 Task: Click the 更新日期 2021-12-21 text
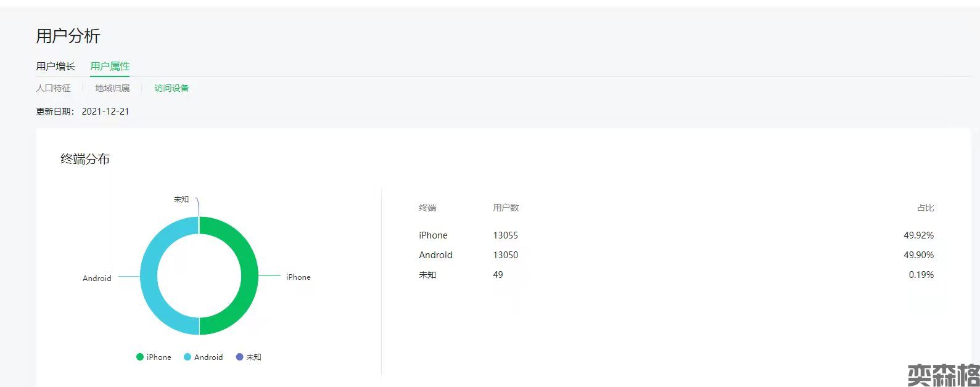pyautogui.click(x=83, y=112)
